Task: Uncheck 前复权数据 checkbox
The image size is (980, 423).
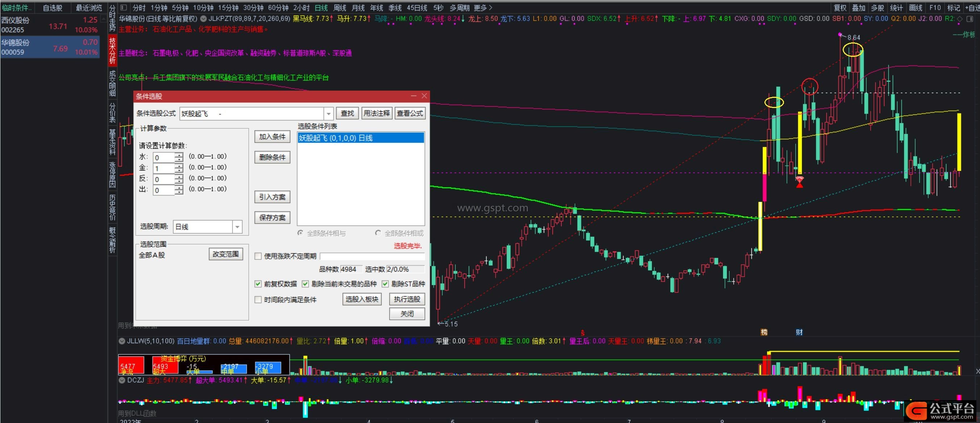Action: pyautogui.click(x=258, y=284)
